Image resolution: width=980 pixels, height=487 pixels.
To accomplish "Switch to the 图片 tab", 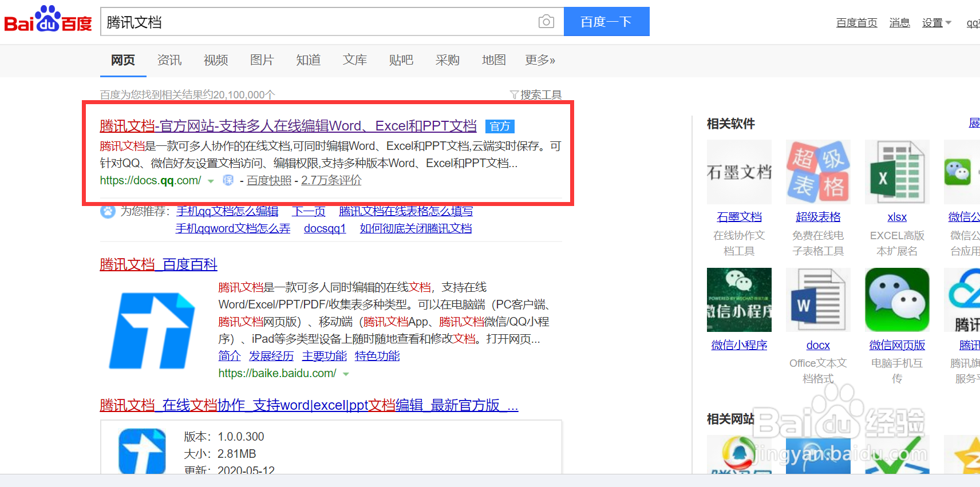I will click(x=262, y=60).
